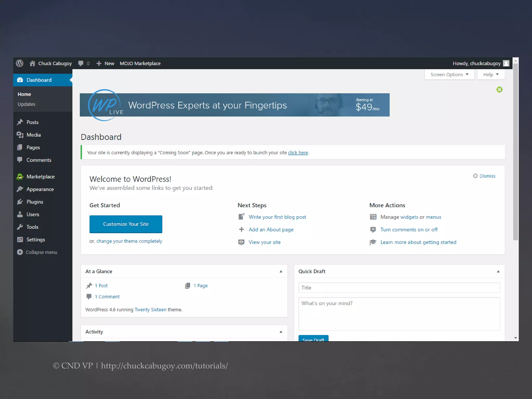Click the Comments bubble icon in sidebar

[x=20, y=160]
